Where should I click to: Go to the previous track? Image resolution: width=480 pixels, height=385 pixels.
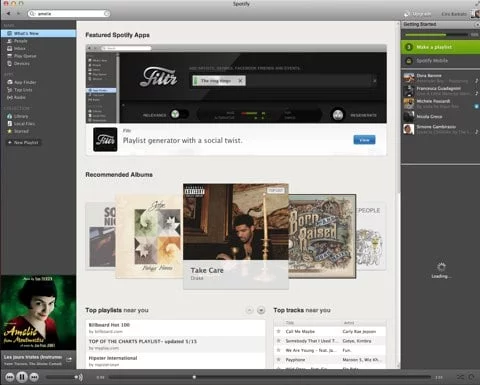point(10,377)
